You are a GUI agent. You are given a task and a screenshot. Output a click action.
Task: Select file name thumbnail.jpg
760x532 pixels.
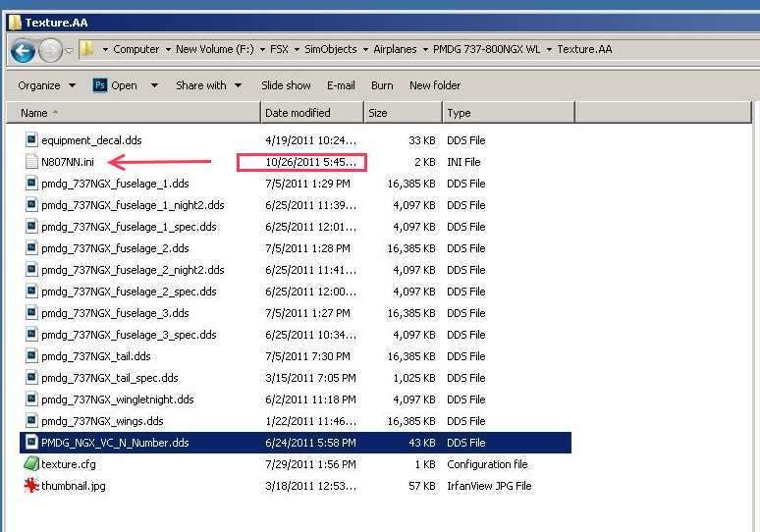[74, 486]
